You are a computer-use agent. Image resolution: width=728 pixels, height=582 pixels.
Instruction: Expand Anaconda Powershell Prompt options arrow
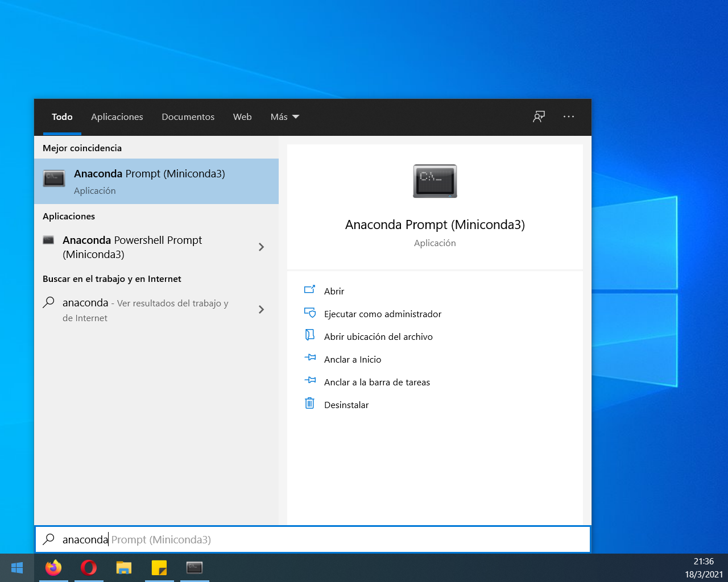(x=261, y=247)
